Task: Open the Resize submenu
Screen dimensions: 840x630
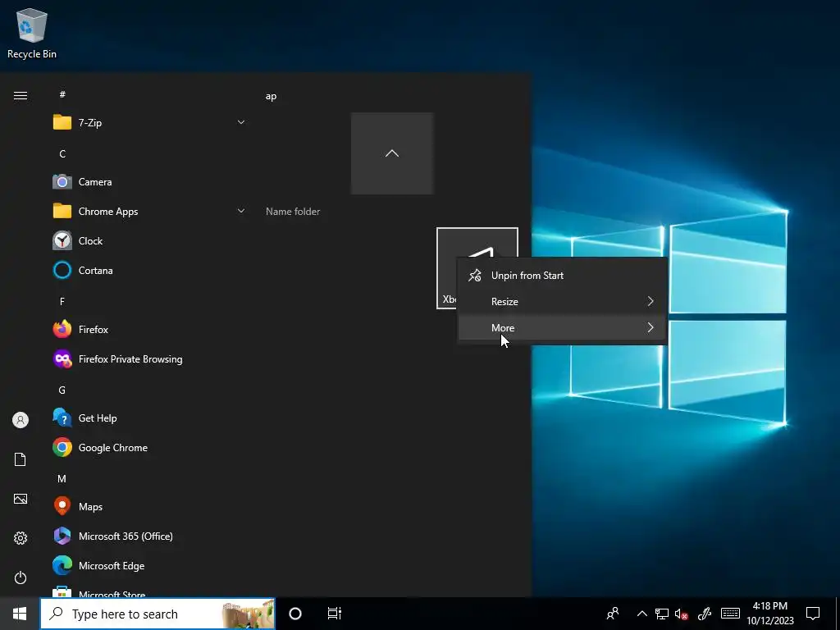Action: coord(562,301)
